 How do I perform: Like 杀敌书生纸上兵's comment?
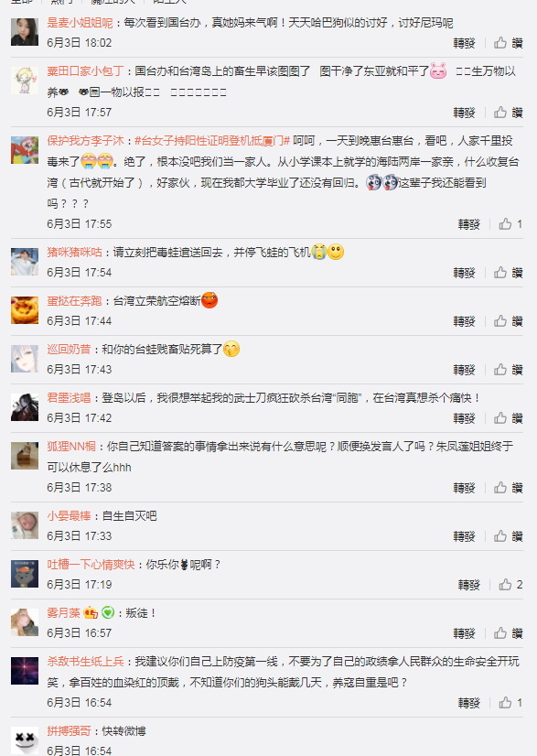510,703
